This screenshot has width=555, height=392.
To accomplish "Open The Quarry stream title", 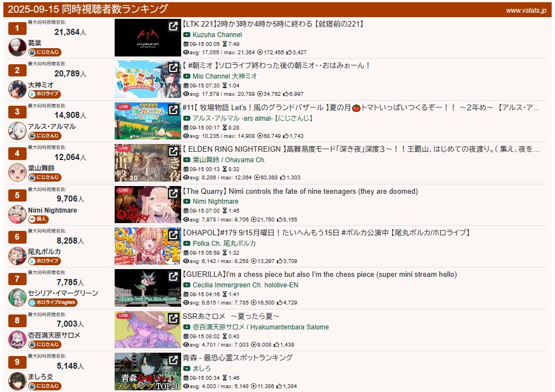I will click(x=300, y=191).
